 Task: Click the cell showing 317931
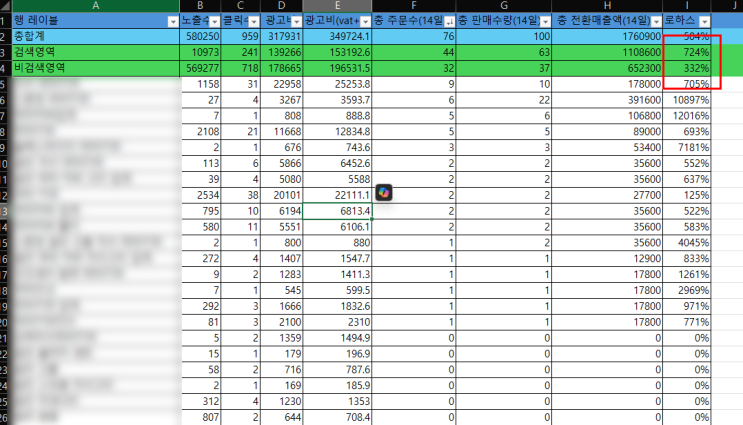coord(281,36)
